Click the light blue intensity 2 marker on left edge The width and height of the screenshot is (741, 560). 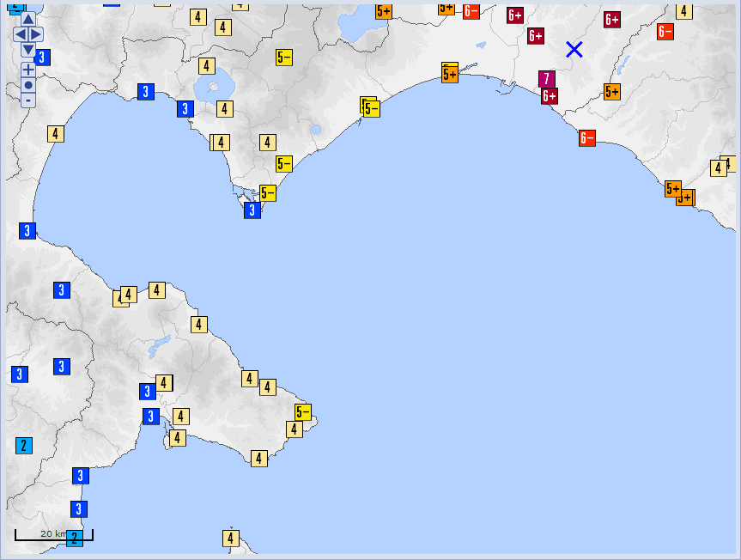(x=24, y=445)
